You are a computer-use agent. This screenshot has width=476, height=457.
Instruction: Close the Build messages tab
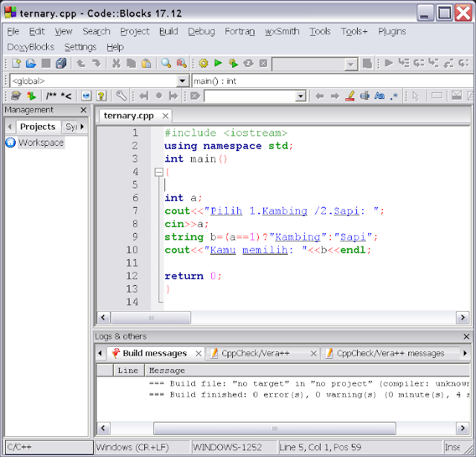tap(199, 354)
